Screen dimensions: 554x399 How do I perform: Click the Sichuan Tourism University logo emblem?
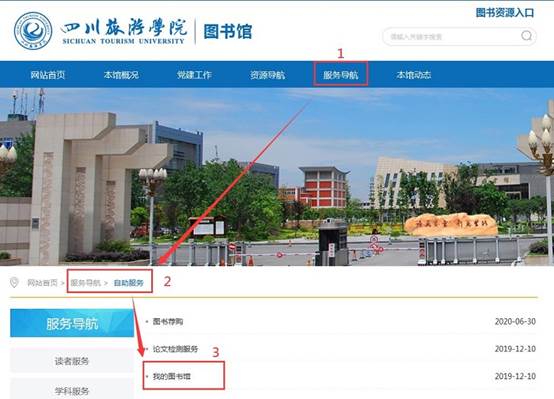(x=33, y=31)
